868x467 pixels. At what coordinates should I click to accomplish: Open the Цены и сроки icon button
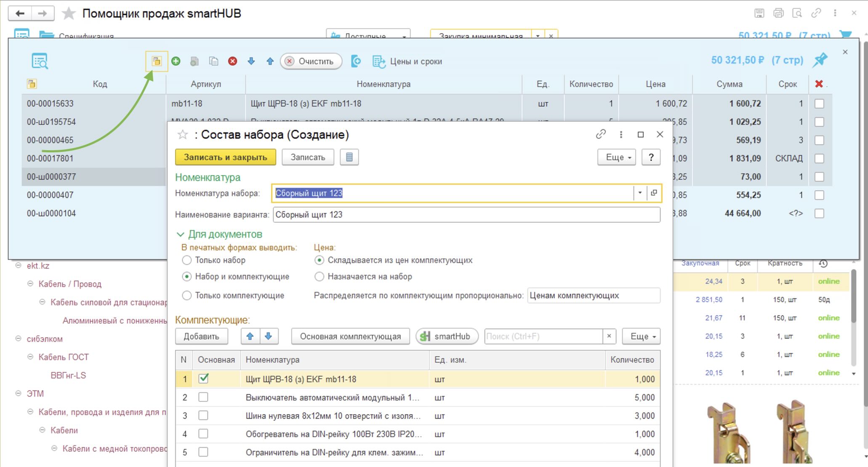tap(379, 61)
